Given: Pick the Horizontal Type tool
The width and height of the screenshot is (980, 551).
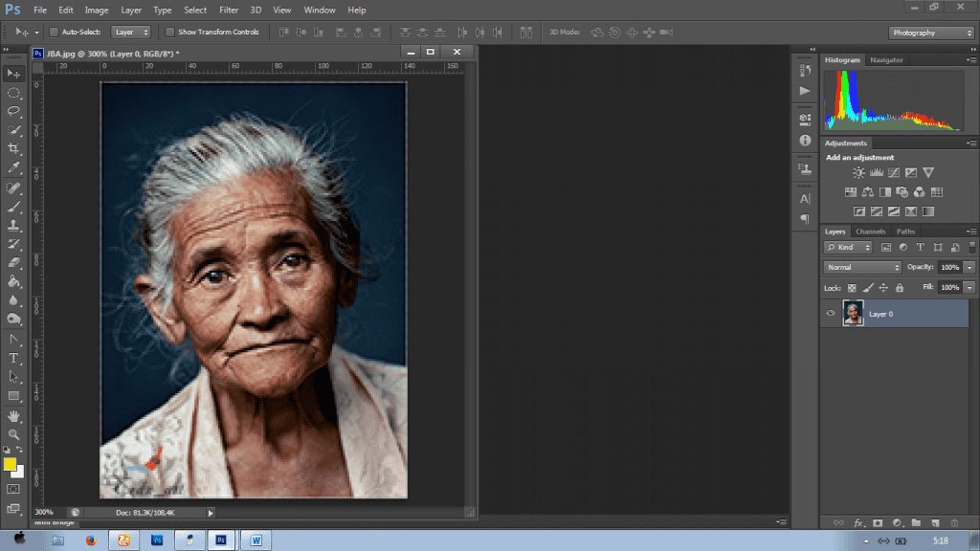Looking at the screenshot, I should pos(14,358).
